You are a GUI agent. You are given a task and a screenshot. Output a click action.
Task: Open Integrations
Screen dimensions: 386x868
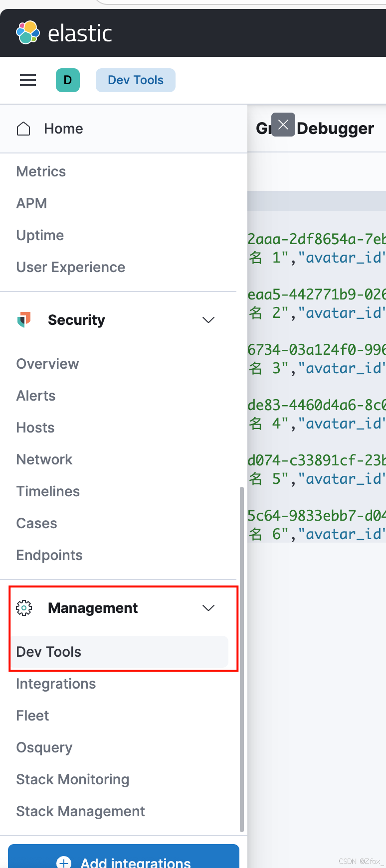[x=56, y=684]
